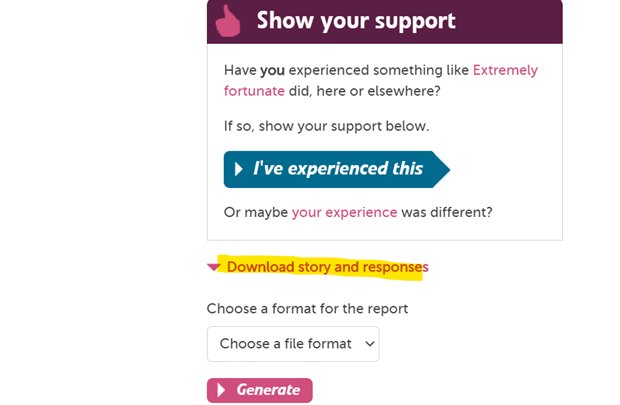The height and width of the screenshot is (405, 620).
Task: Follow the your experience link
Action: (344, 212)
